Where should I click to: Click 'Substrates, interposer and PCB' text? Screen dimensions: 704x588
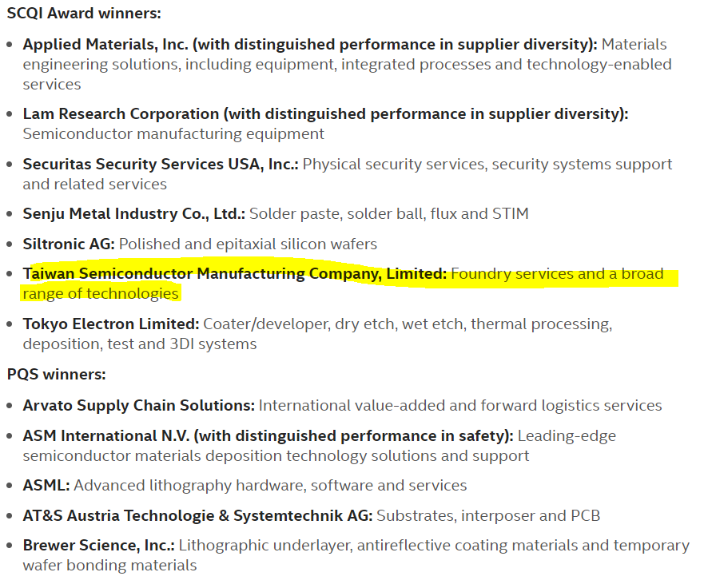pos(488,516)
